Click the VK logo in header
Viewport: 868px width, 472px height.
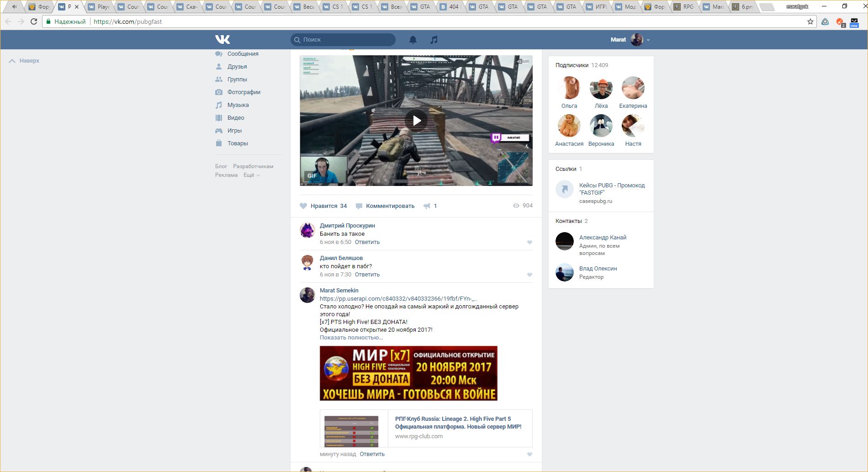(222, 40)
